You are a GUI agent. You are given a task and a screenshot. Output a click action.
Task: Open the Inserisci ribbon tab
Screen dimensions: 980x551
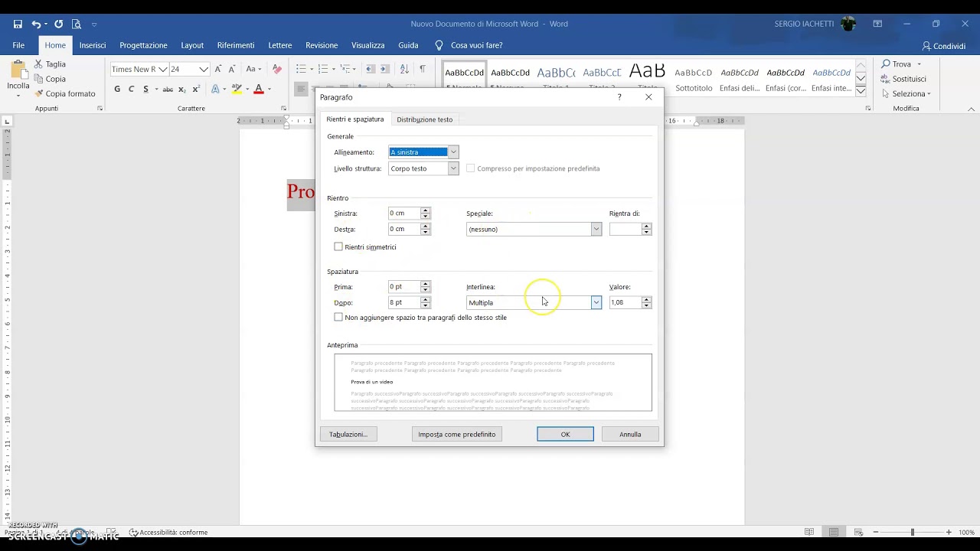(x=93, y=45)
